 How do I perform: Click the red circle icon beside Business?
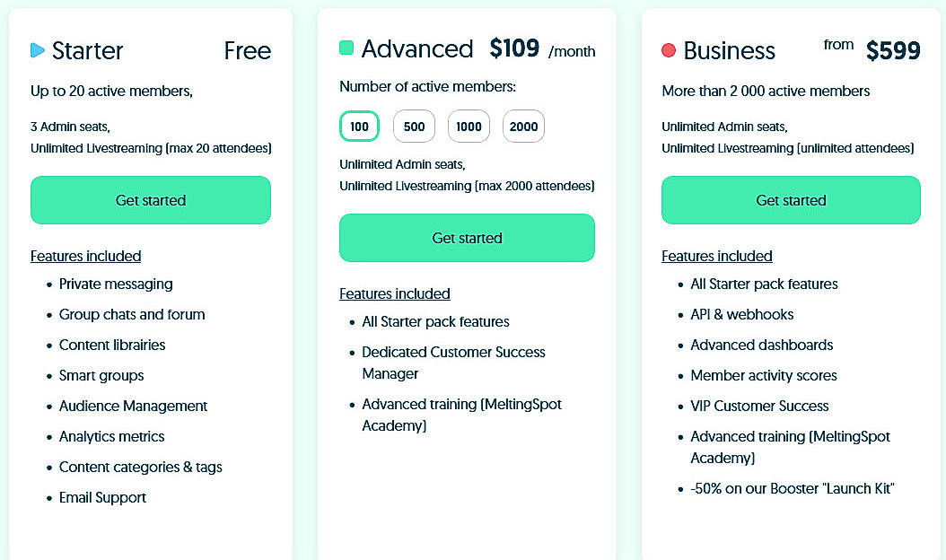click(668, 51)
